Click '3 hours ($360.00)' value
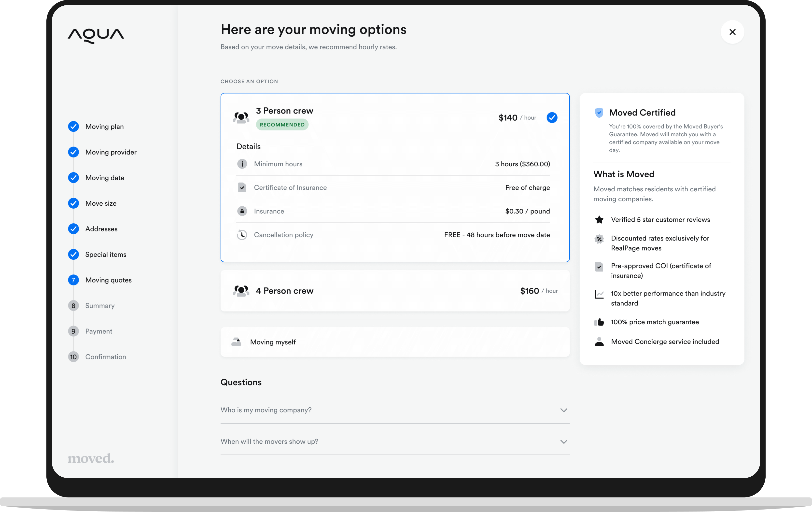The image size is (812, 512). point(522,164)
